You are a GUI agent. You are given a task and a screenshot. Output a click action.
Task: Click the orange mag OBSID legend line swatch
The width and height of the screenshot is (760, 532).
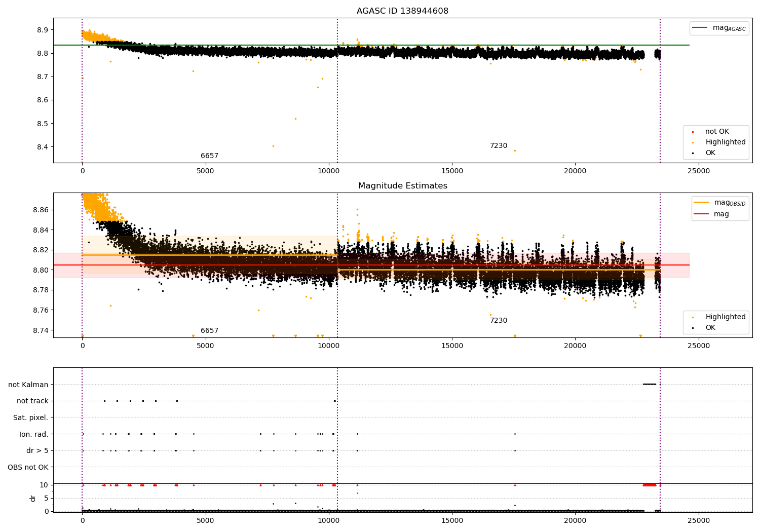point(702,203)
